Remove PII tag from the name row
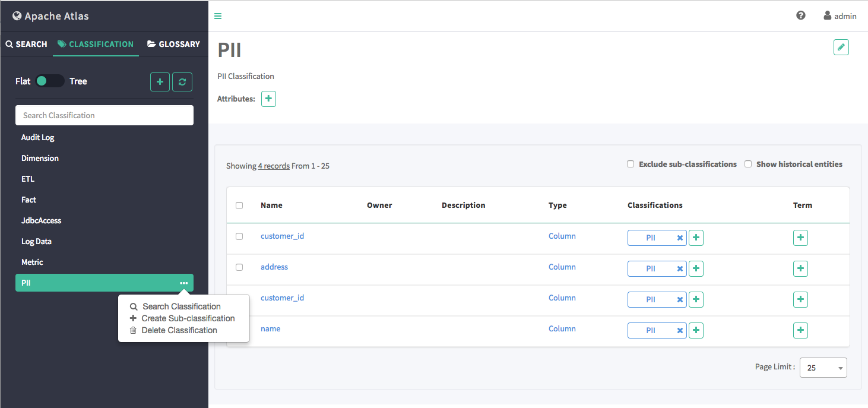Screen dimensions: 868x408 pos(680,330)
